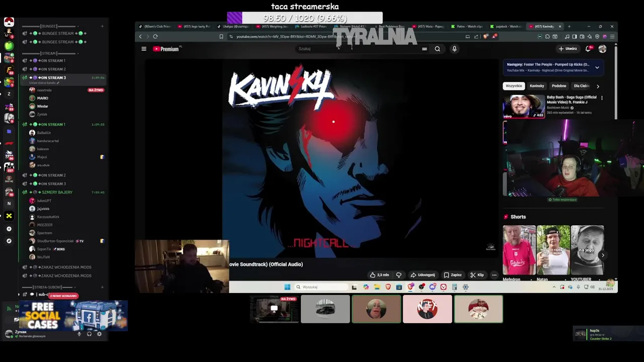Select the Dla Ciebie filter chip
644x362 pixels.
[581, 86]
